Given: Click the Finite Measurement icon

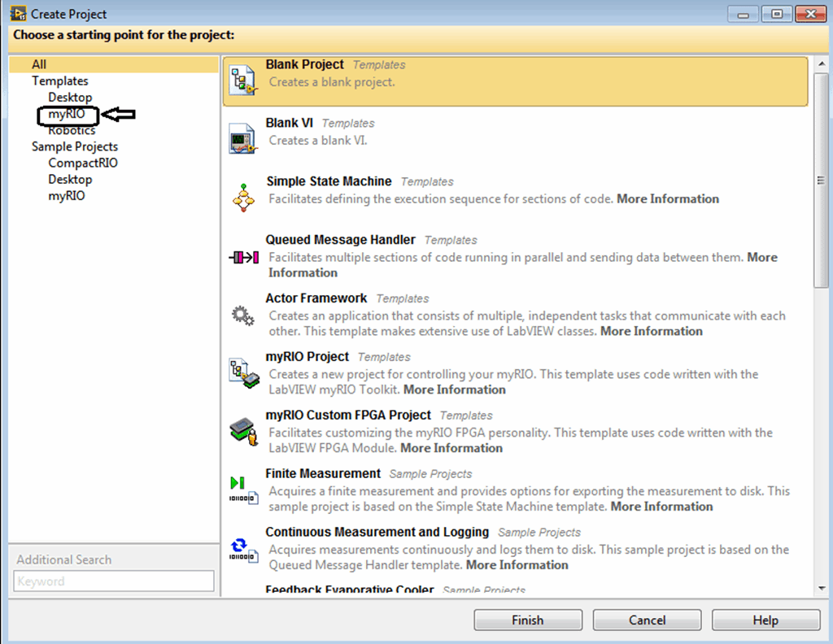Looking at the screenshot, I should [x=244, y=490].
